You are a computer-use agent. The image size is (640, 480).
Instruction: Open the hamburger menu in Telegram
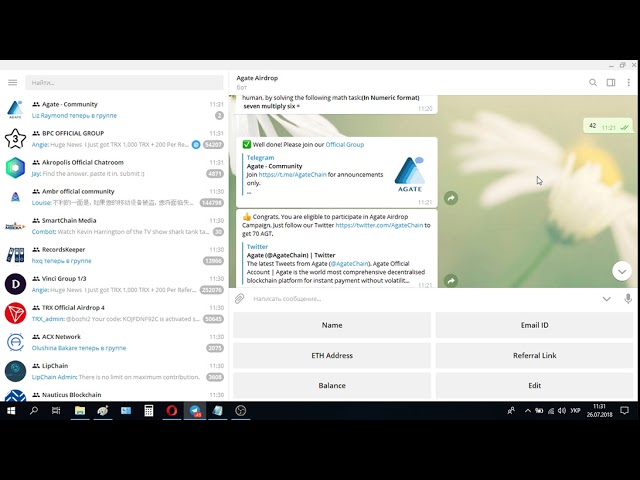click(13, 82)
